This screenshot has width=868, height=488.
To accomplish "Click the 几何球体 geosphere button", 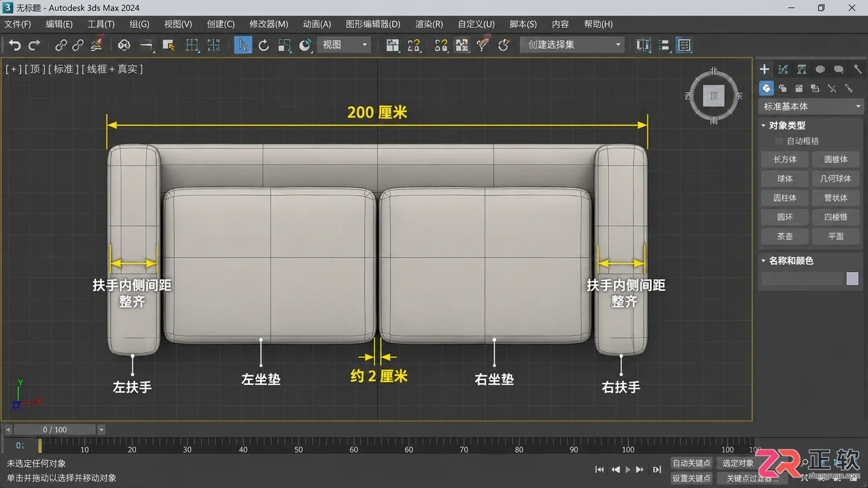I will 835,179.
